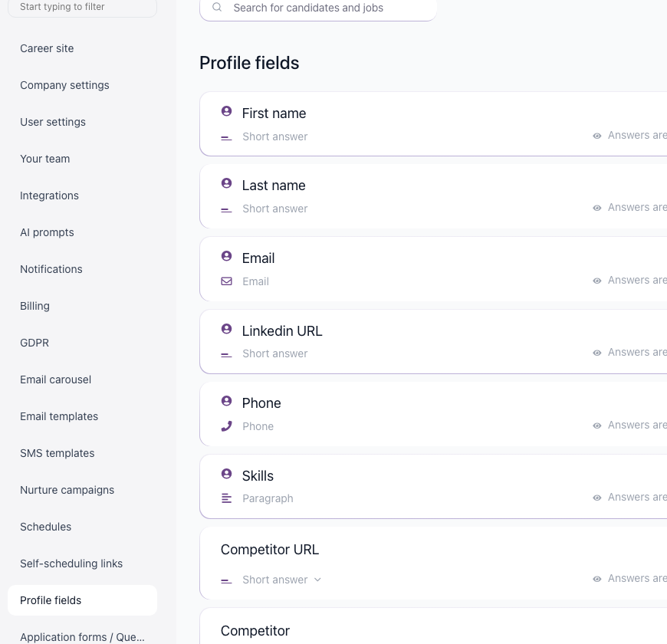
Task: Open the Short answer dropdown under Competitor URL
Action: (281, 580)
